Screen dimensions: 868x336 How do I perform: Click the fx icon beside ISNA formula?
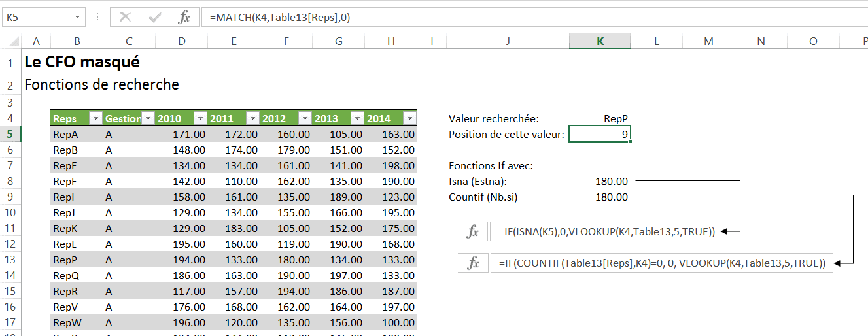pyautogui.click(x=473, y=231)
